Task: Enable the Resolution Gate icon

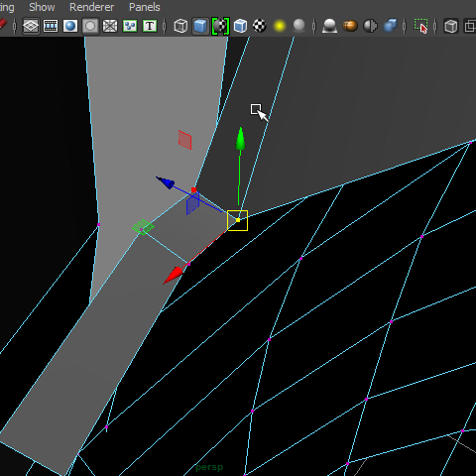Action: coord(70,26)
